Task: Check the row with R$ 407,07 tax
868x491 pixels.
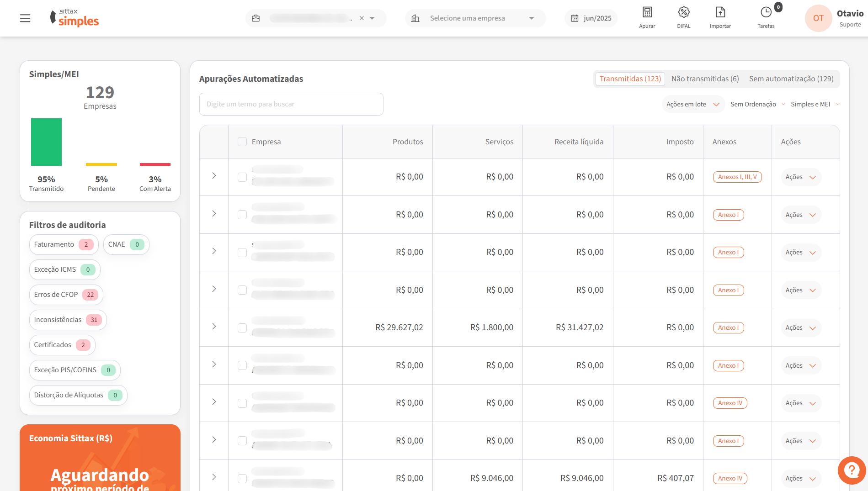Action: [x=242, y=479]
